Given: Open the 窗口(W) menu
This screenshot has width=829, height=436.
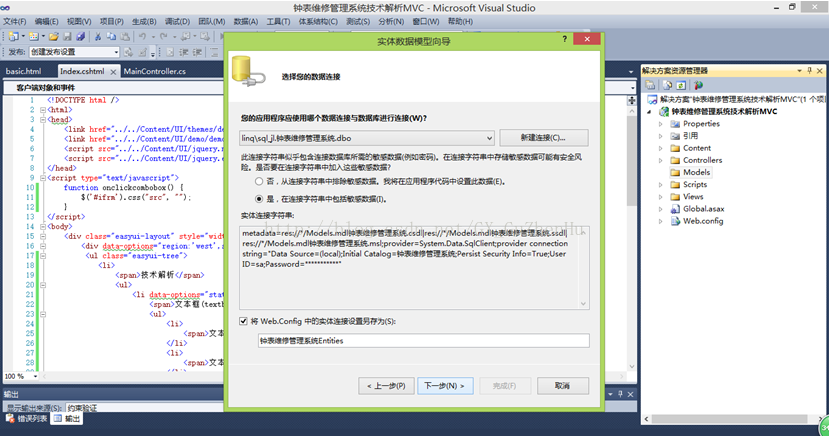Looking at the screenshot, I should (426, 22).
